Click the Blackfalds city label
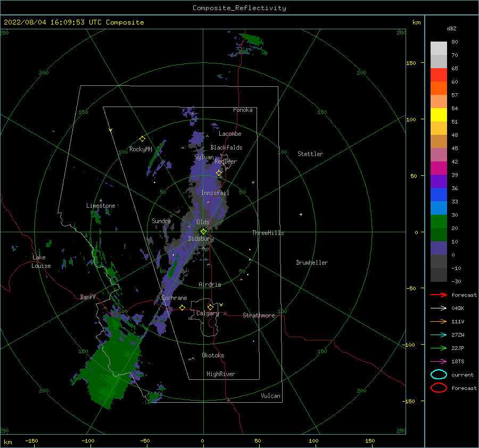This screenshot has height=448, width=479. pos(226,148)
